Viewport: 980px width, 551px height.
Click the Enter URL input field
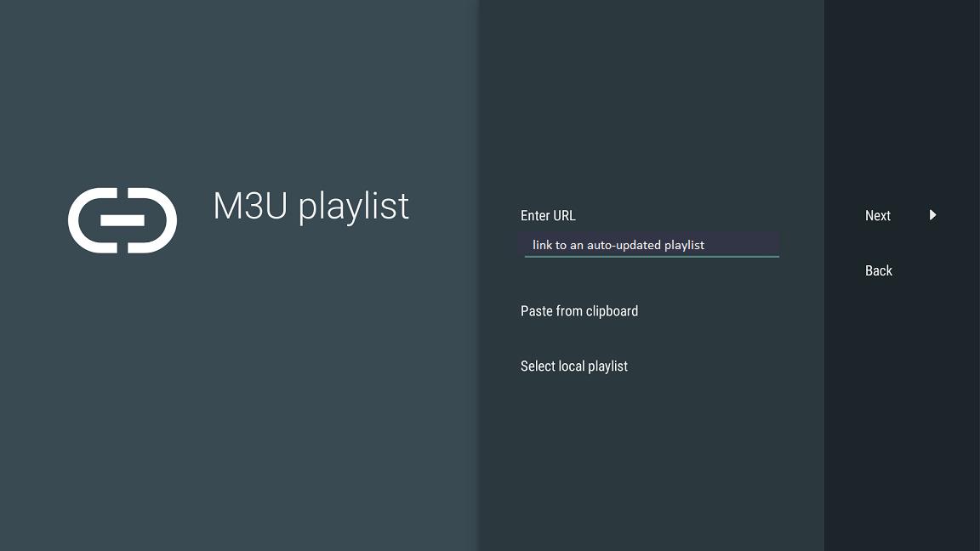[x=652, y=245]
